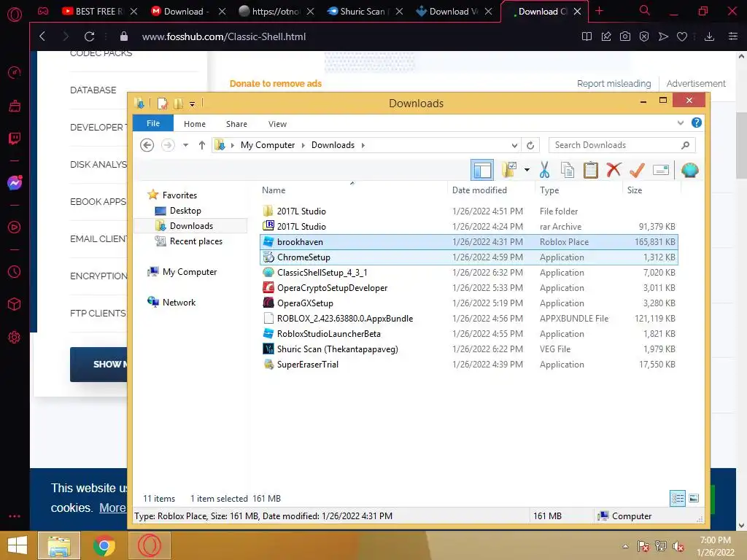Open the recent locations dropdown arrow
This screenshot has height=560, width=747.
[185, 145]
